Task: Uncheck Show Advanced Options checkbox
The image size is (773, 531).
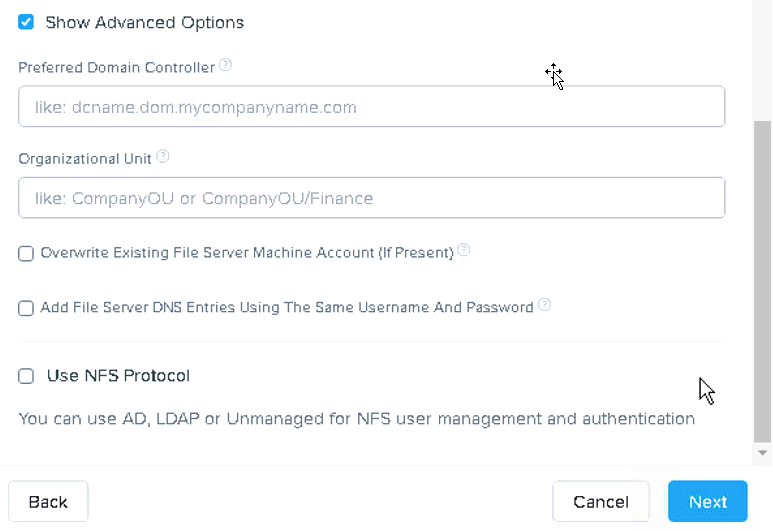Action: click(26, 22)
